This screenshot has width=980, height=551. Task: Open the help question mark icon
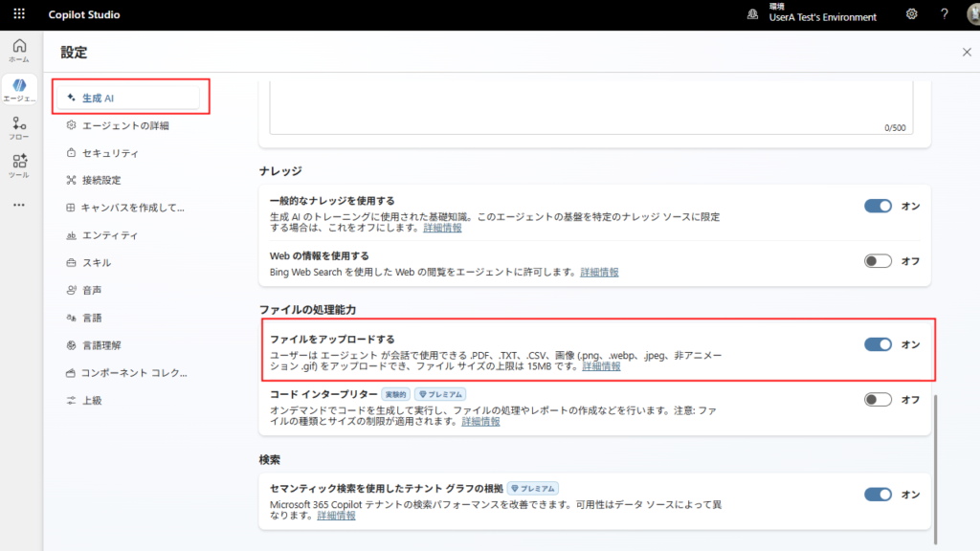tap(945, 14)
